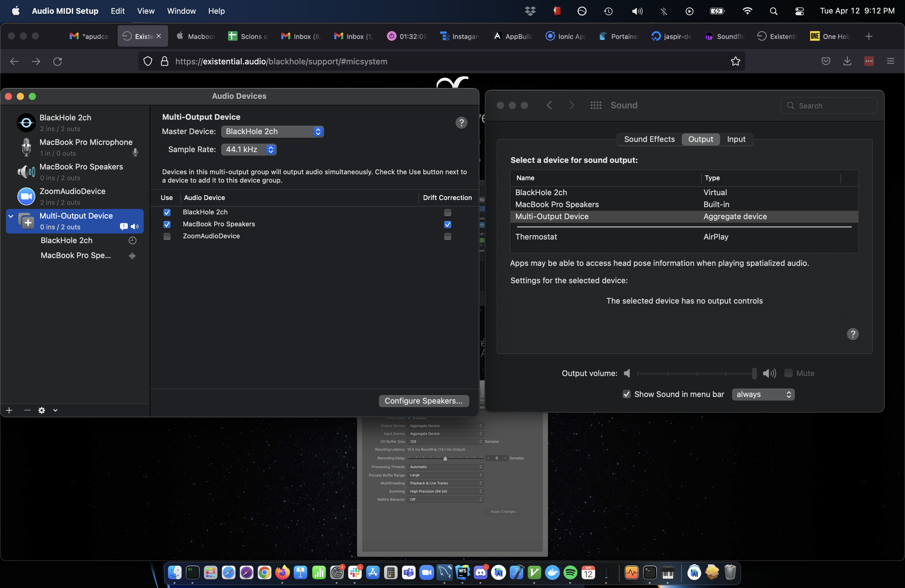This screenshot has width=905, height=588.
Task: Click the help question mark in Audio Devices
Action: [x=461, y=122]
